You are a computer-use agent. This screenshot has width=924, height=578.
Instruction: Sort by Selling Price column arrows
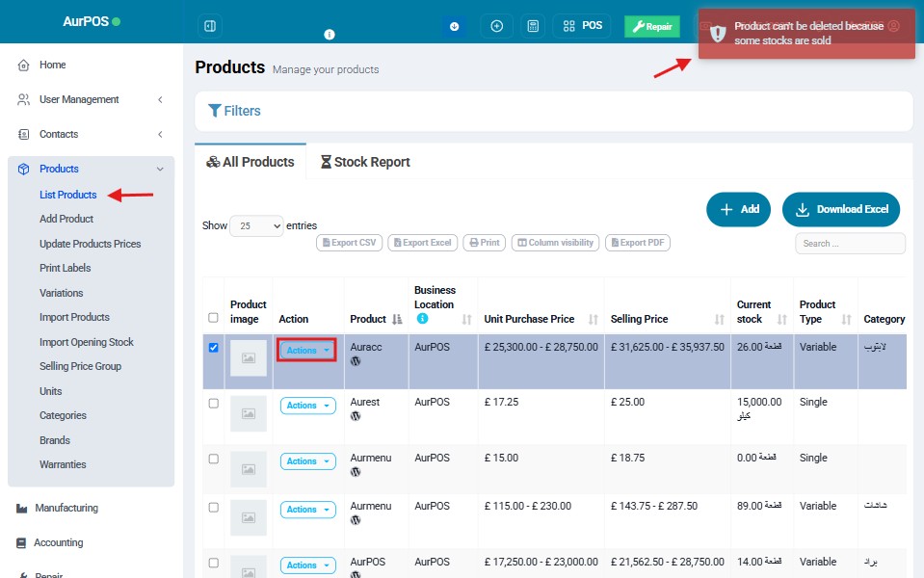pyautogui.click(x=720, y=319)
